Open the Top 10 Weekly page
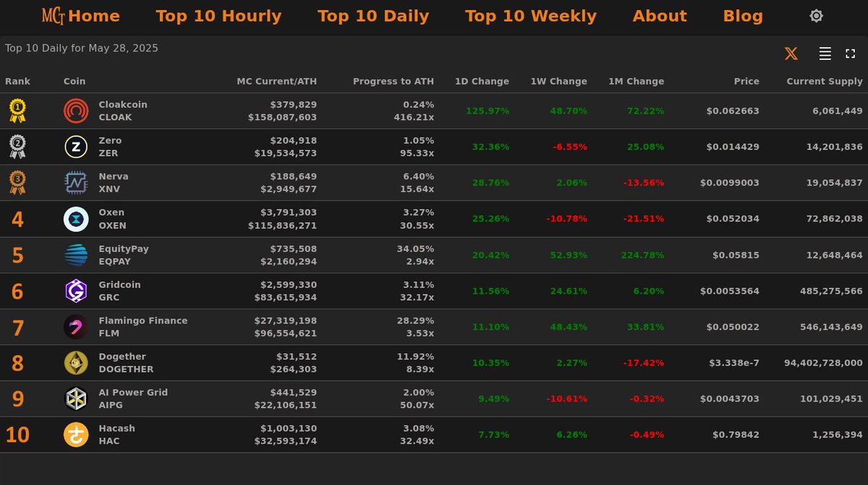This screenshot has height=485, width=868. pos(531,16)
